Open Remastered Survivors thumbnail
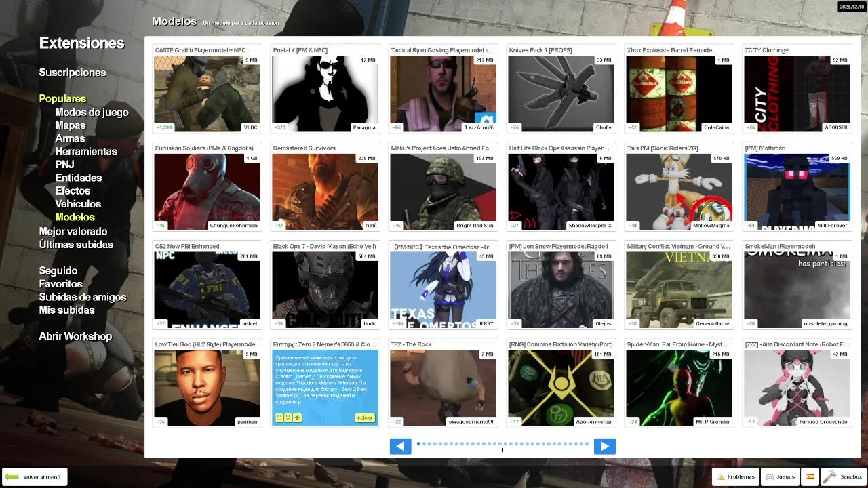Viewport: 868px width, 488px height. point(325,192)
